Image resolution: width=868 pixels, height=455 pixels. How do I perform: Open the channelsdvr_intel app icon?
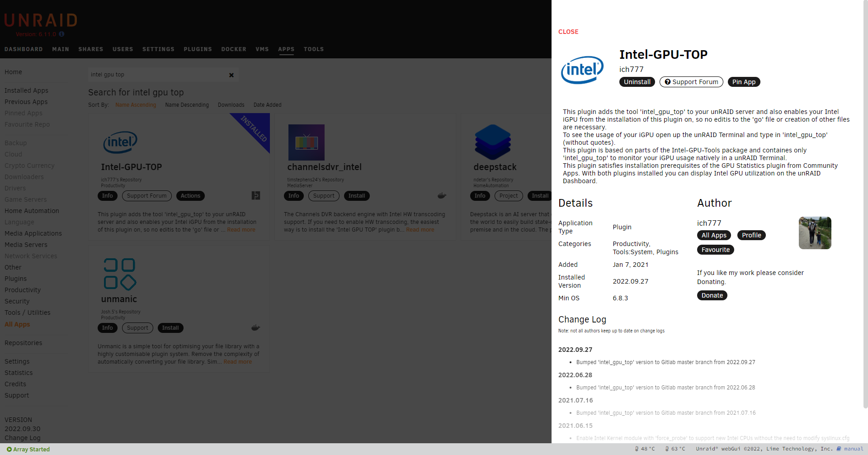[x=307, y=142]
